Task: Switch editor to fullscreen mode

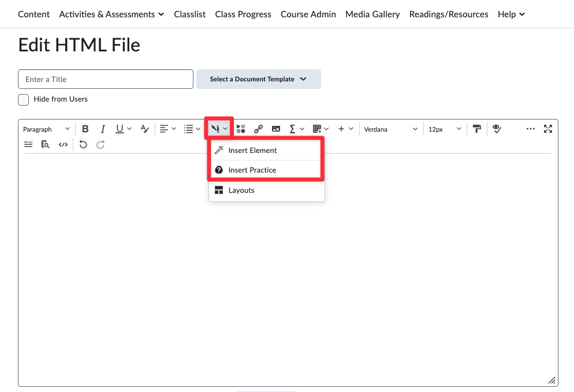Action: [548, 129]
